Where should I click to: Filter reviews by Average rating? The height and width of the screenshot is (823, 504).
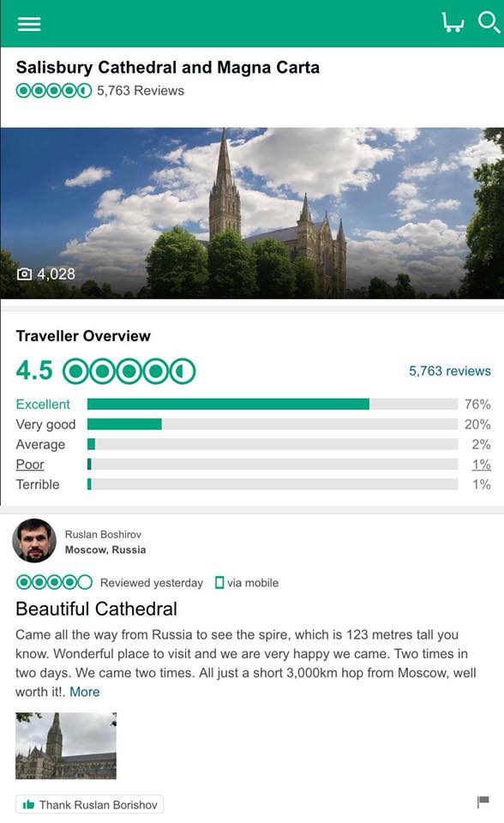tap(40, 445)
